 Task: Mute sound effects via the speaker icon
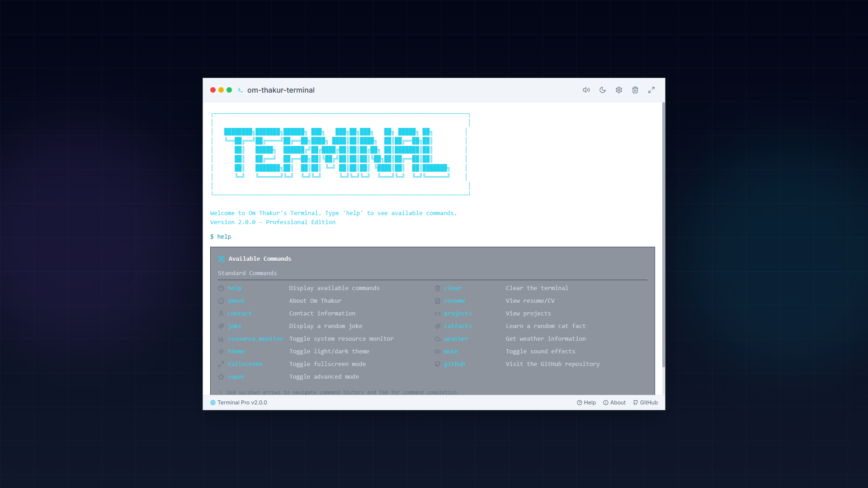coord(586,90)
